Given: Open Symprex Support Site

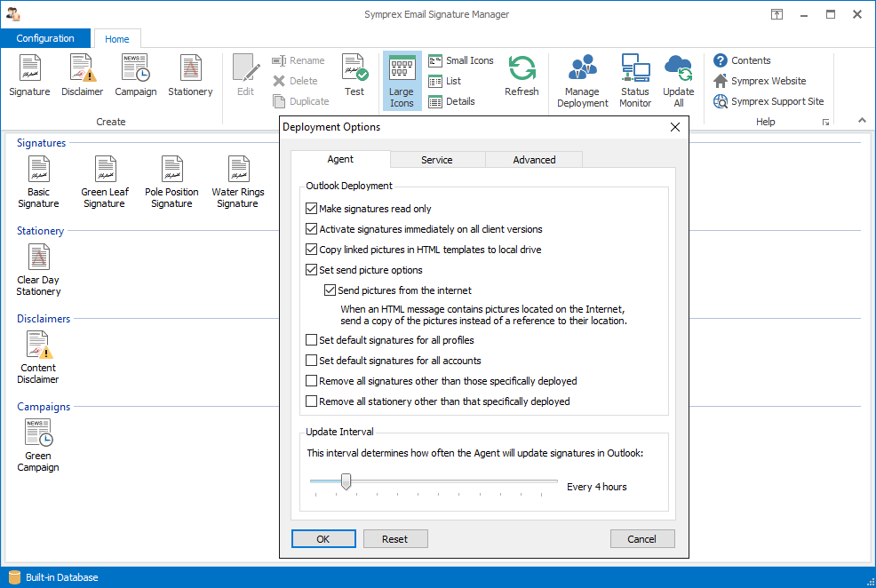Looking at the screenshot, I should point(768,101).
